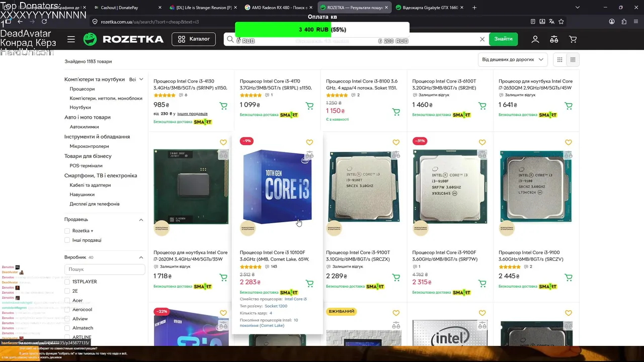The width and height of the screenshot is (644, 362).
Task: Collapse the Виробник filter section
Action: (141, 257)
